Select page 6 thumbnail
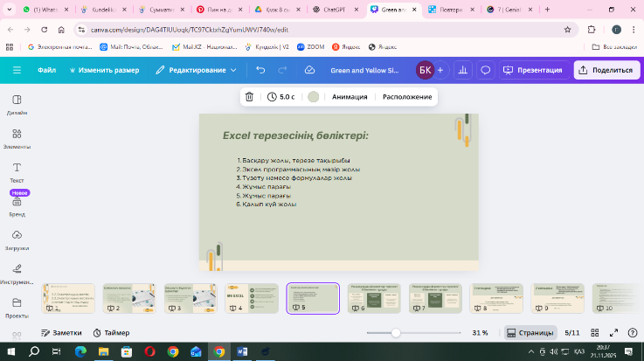 (374, 299)
